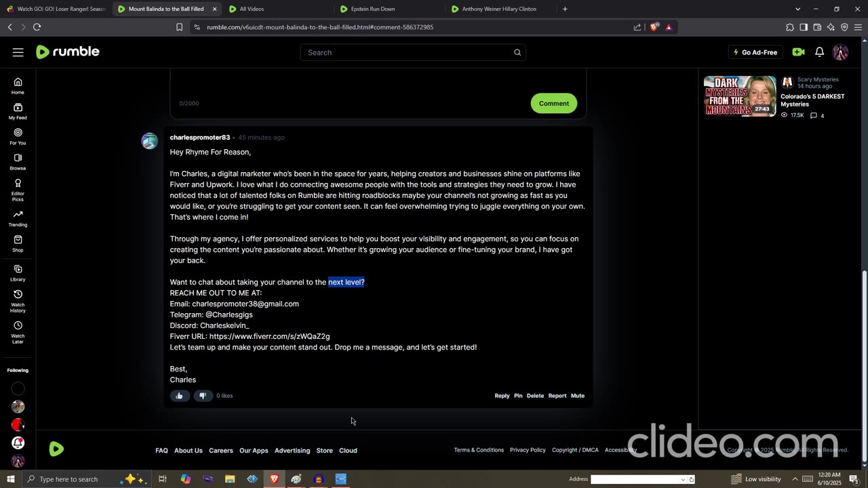Open the Careers footer link
This screenshot has width=868, height=488.
221,450
